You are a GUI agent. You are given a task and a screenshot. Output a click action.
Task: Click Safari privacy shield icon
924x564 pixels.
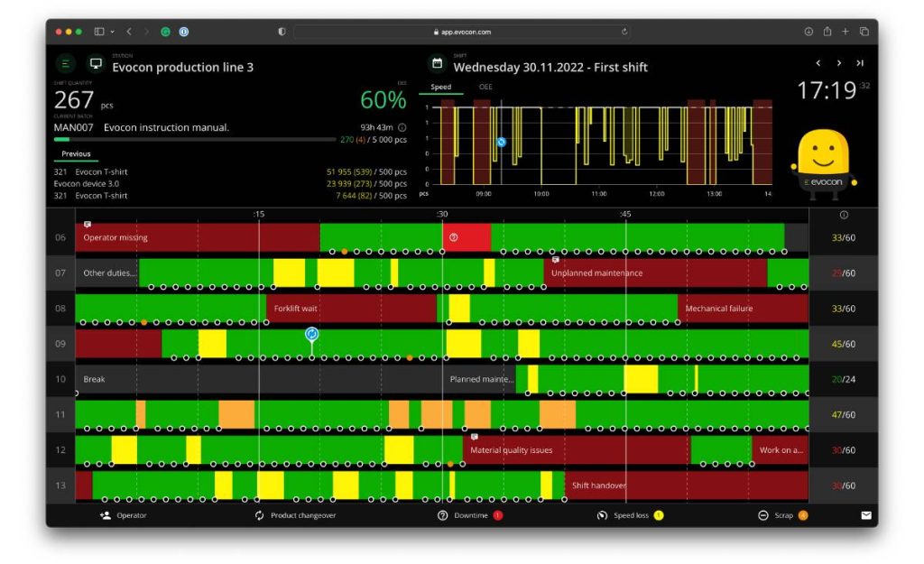pyautogui.click(x=282, y=32)
